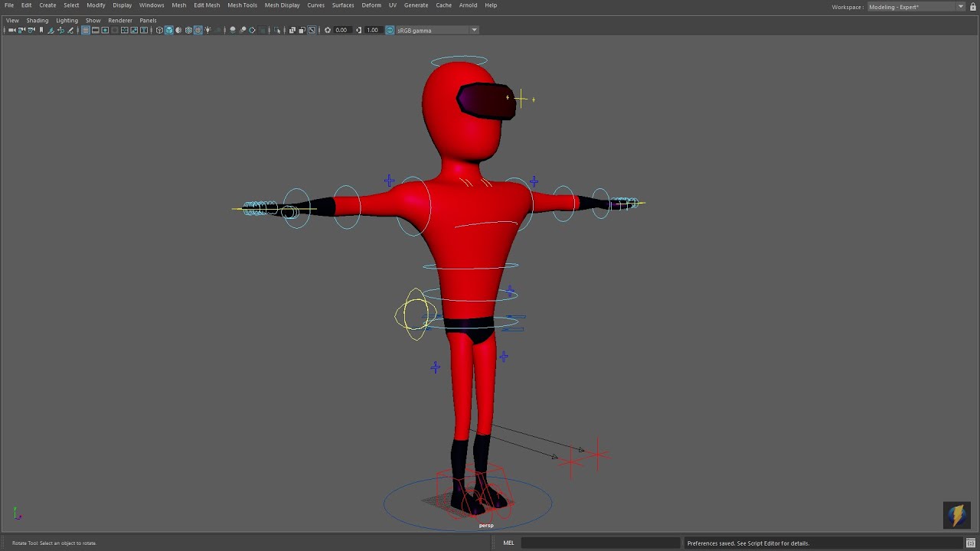Image resolution: width=980 pixels, height=551 pixels.
Task: Click the Motion Blur icon
Action: [x=243, y=30]
